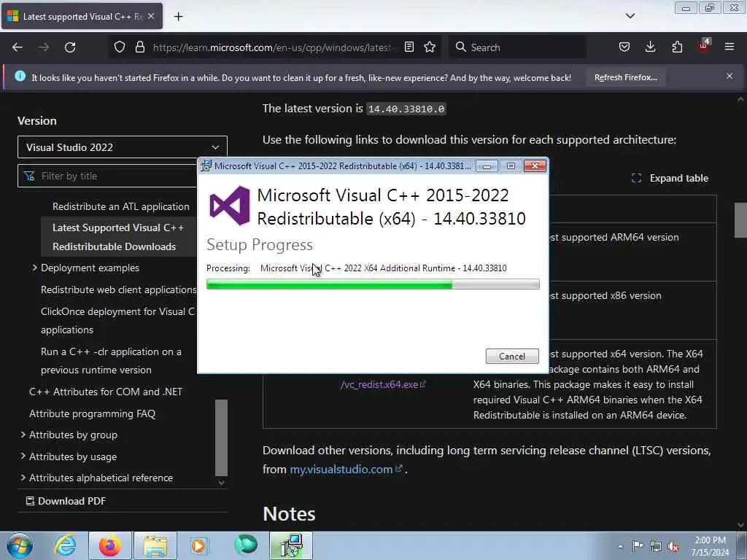The height and width of the screenshot is (560, 747).
Task: Open the clock showing 2:00 PM
Action: click(710, 546)
